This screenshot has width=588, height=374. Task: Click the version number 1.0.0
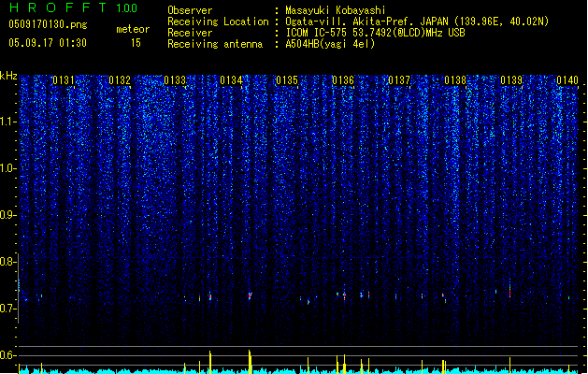pos(127,7)
